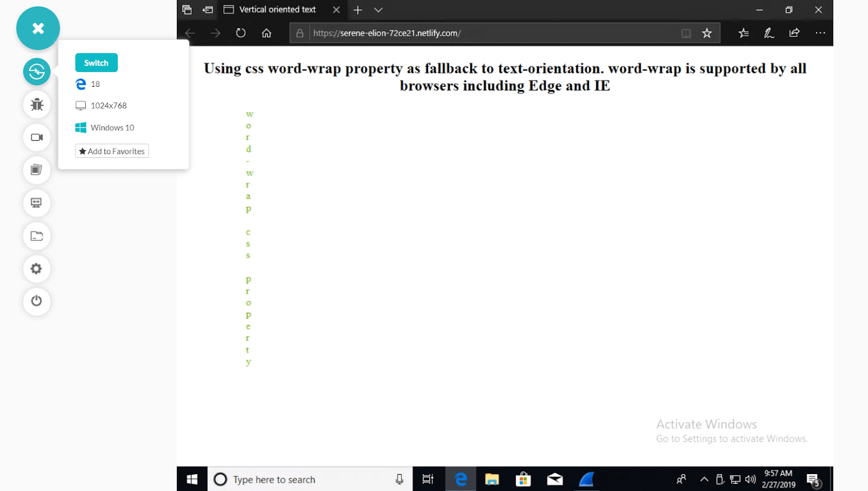The width and height of the screenshot is (868, 491).
Task: End the session with the power icon
Action: (x=36, y=302)
